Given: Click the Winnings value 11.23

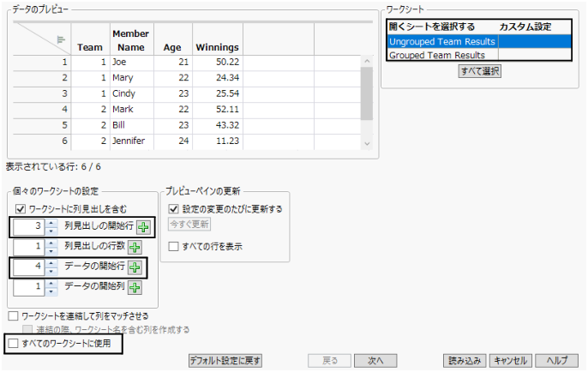Looking at the screenshot, I should click(x=227, y=141).
